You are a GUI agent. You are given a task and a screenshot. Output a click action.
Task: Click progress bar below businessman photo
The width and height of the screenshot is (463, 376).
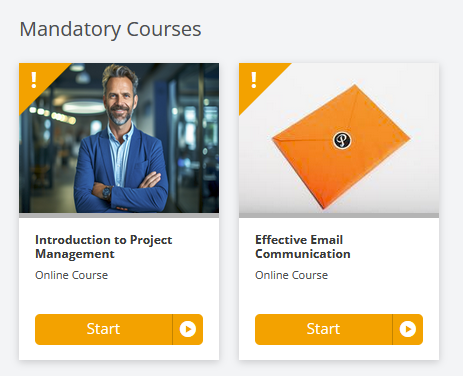click(119, 215)
